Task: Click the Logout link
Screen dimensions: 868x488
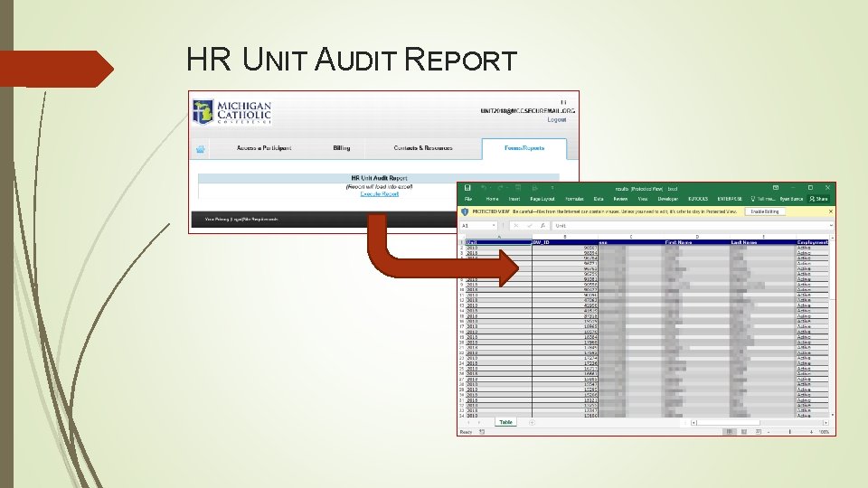Action: point(557,119)
